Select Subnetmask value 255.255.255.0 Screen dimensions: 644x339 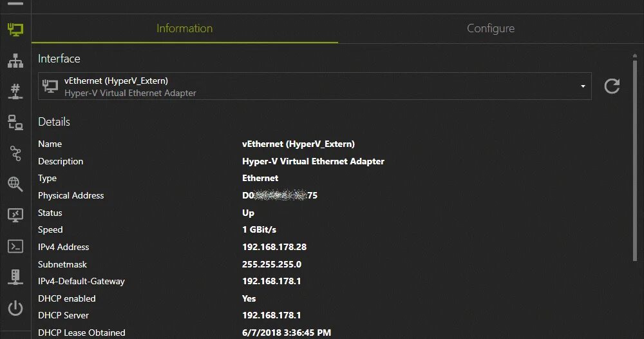[x=272, y=264]
